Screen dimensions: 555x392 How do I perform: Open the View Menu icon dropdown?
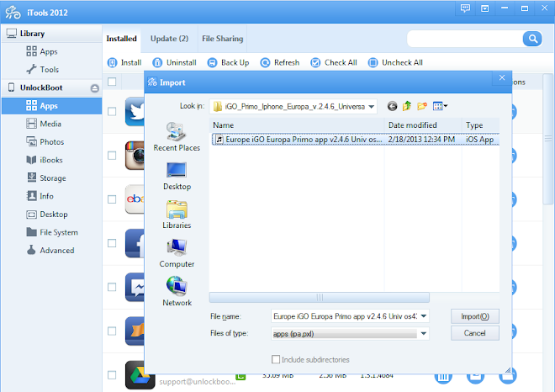click(441, 106)
